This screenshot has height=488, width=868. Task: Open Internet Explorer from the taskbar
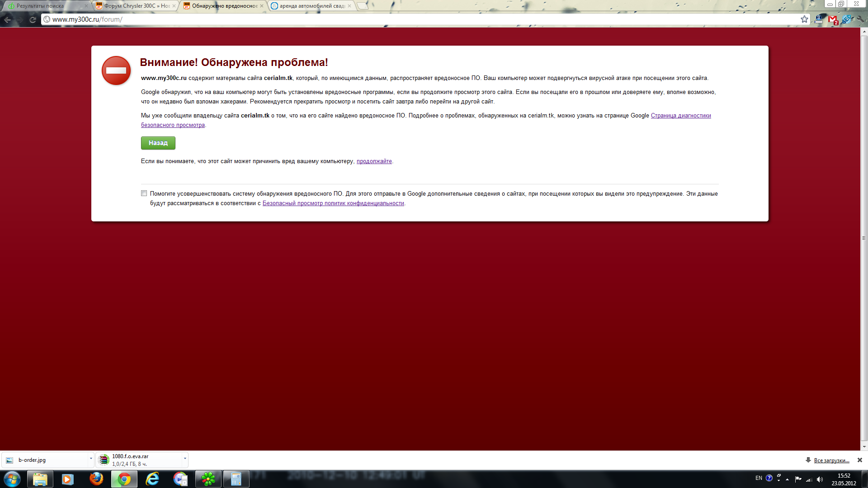coord(152,479)
